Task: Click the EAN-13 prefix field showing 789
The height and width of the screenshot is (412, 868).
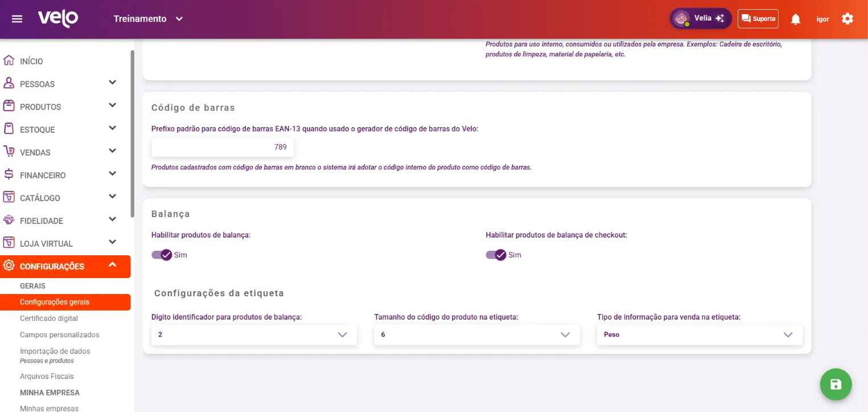Action: coord(223,148)
